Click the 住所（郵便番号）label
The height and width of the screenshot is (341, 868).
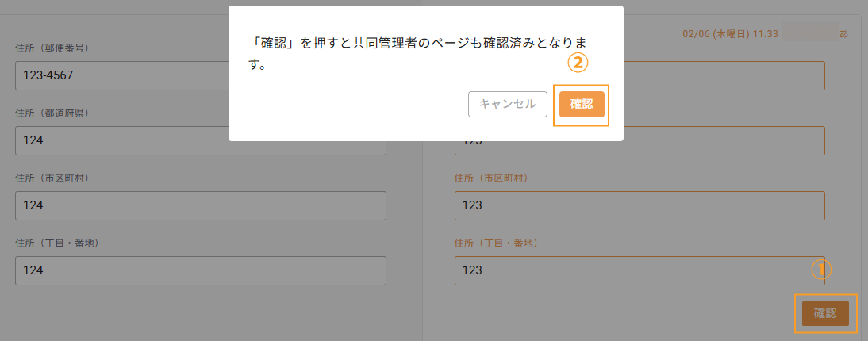point(52,48)
